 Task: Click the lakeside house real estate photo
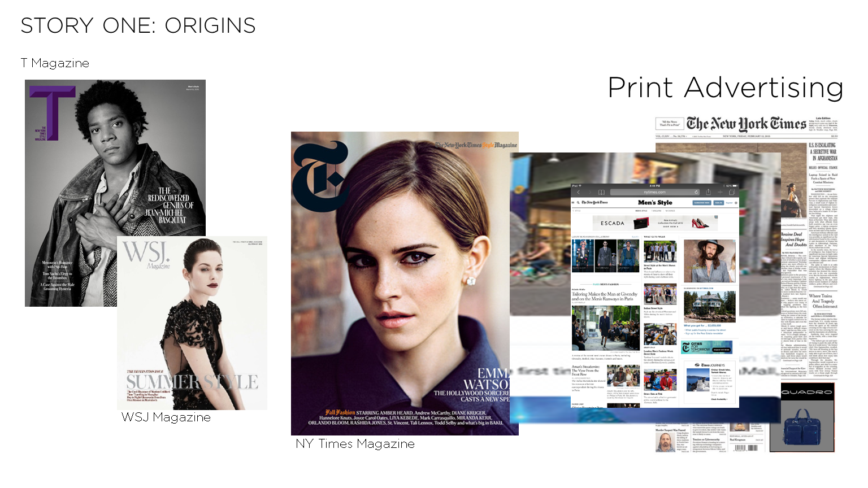click(710, 307)
